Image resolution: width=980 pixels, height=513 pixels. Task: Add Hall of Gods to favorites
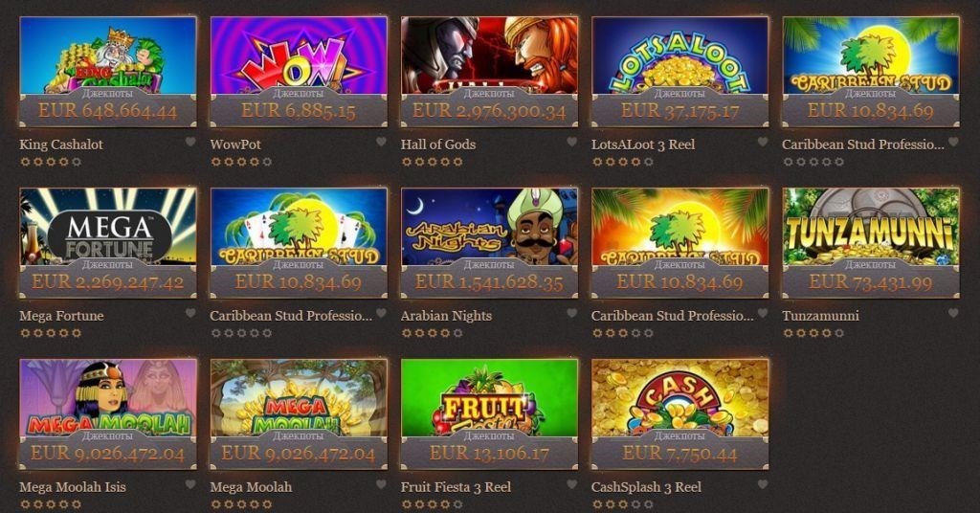pos(572,142)
